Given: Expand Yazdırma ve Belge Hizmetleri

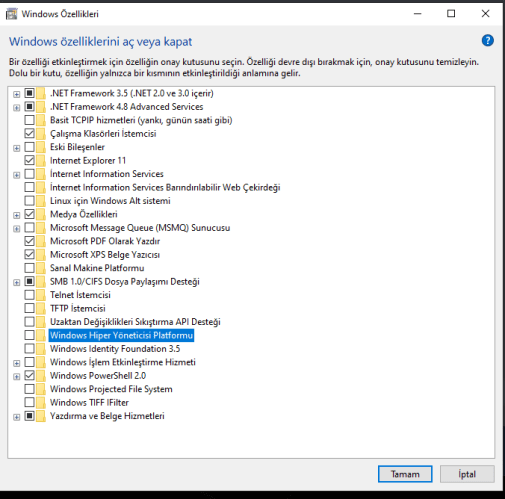Looking at the screenshot, I should 16,417.
